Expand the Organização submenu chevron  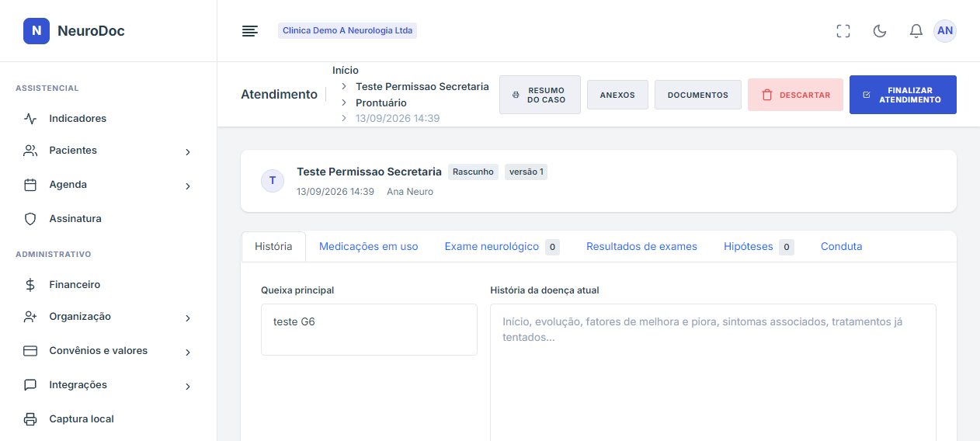[x=187, y=318]
